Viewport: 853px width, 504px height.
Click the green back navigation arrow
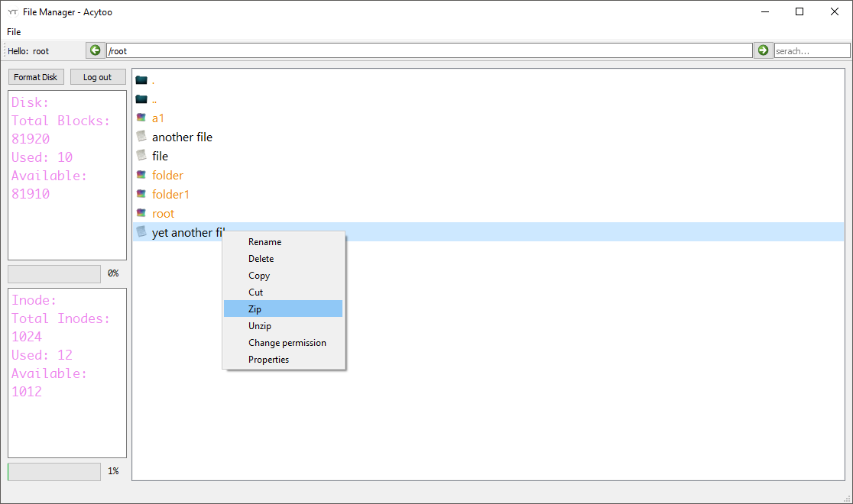tap(95, 50)
